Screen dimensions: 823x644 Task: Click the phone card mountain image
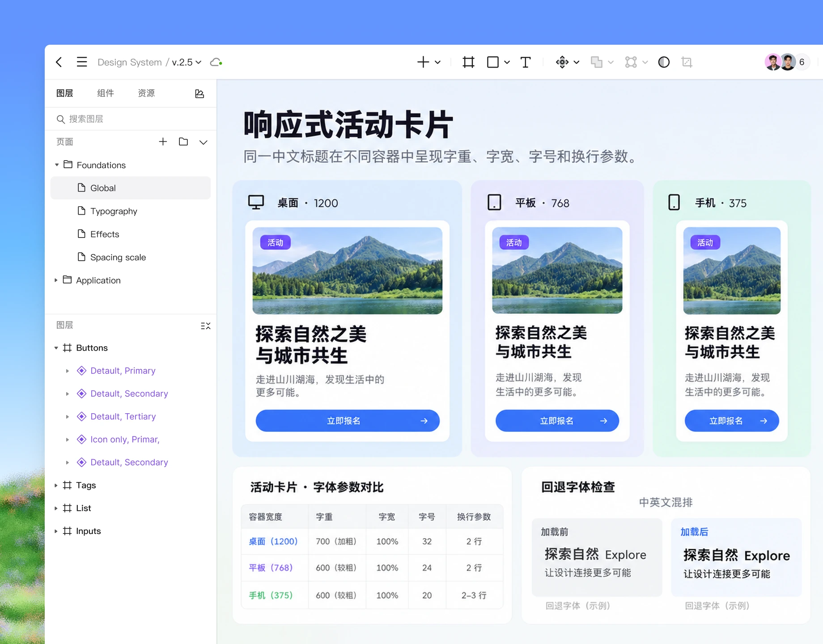coord(732,271)
